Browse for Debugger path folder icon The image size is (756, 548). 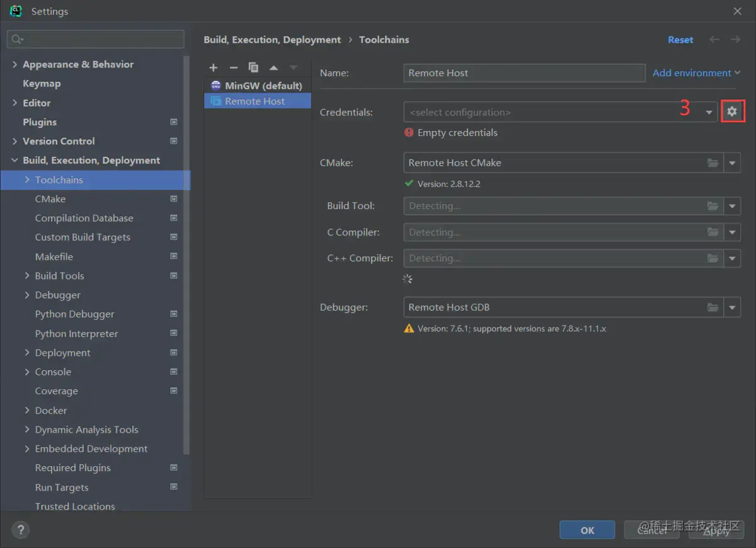(x=713, y=307)
